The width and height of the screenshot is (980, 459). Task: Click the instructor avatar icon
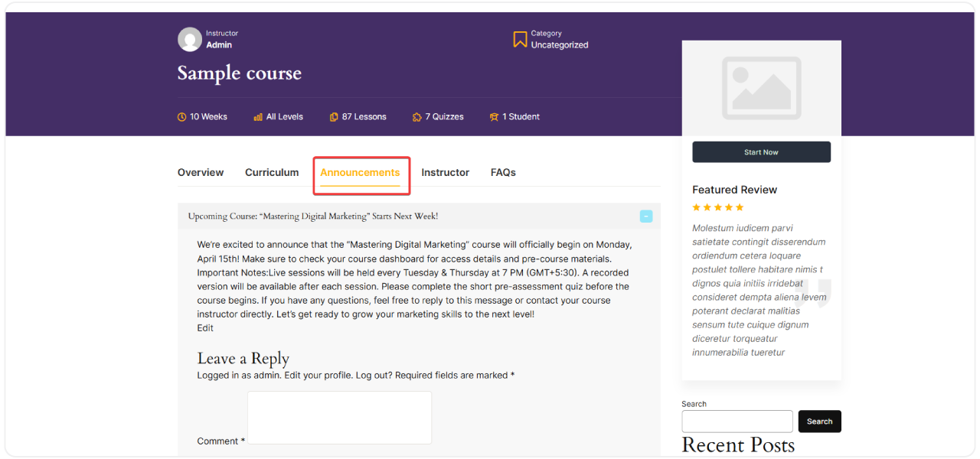190,40
